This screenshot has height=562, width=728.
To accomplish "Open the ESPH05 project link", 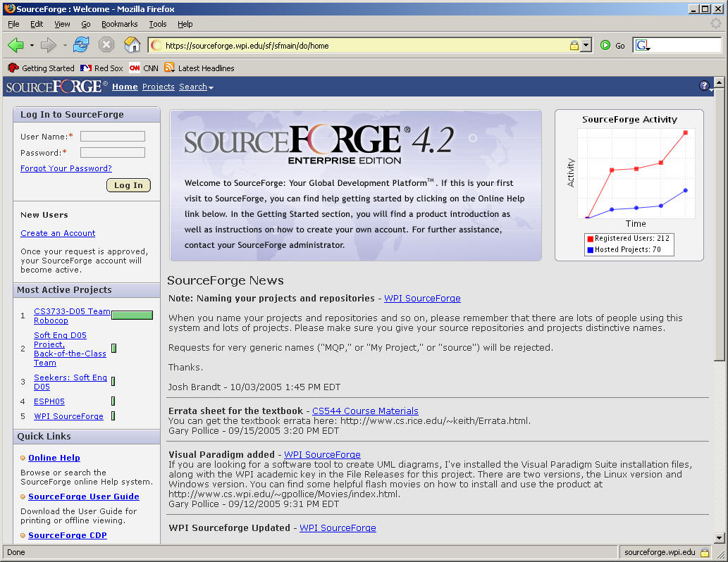I will point(49,402).
